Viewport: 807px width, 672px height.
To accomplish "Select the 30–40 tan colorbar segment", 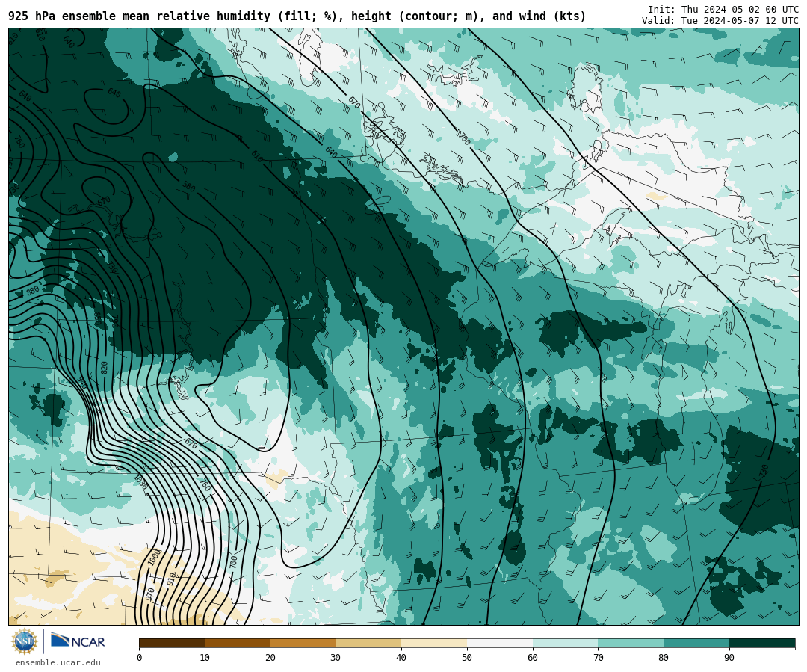I will click(368, 643).
